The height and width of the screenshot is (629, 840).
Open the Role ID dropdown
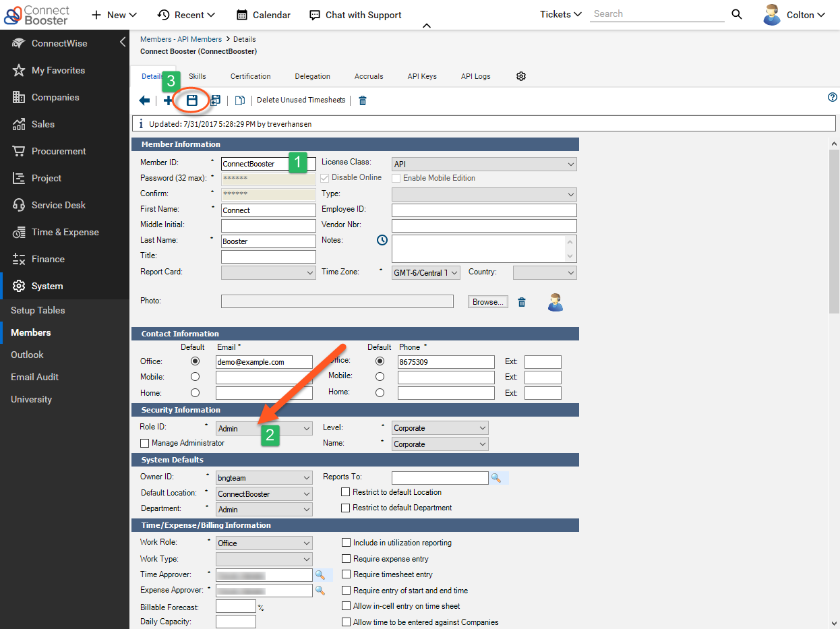[x=264, y=428]
